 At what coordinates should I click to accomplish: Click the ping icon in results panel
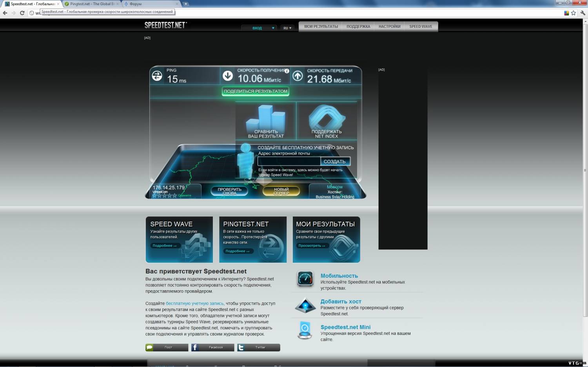(x=157, y=76)
